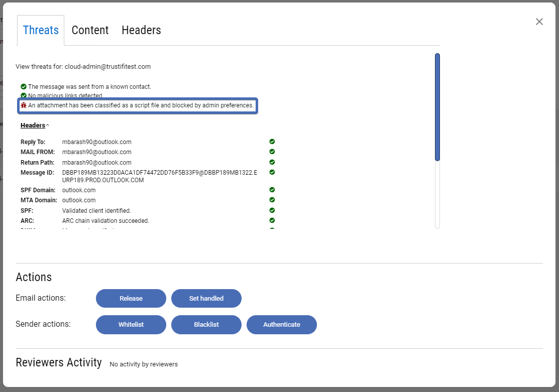Click the green check beside known contact message
The height and width of the screenshot is (392, 559).
click(x=23, y=86)
